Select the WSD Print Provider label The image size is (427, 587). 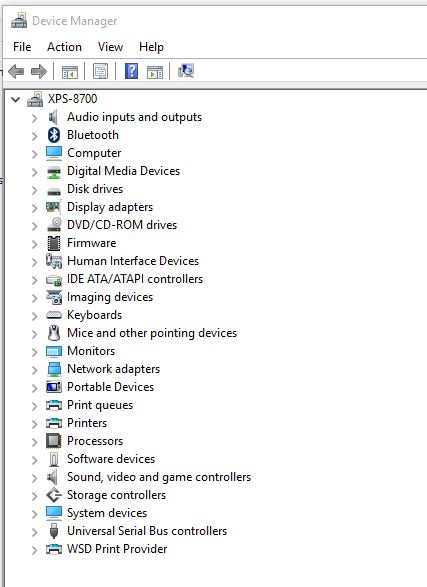click(x=117, y=549)
